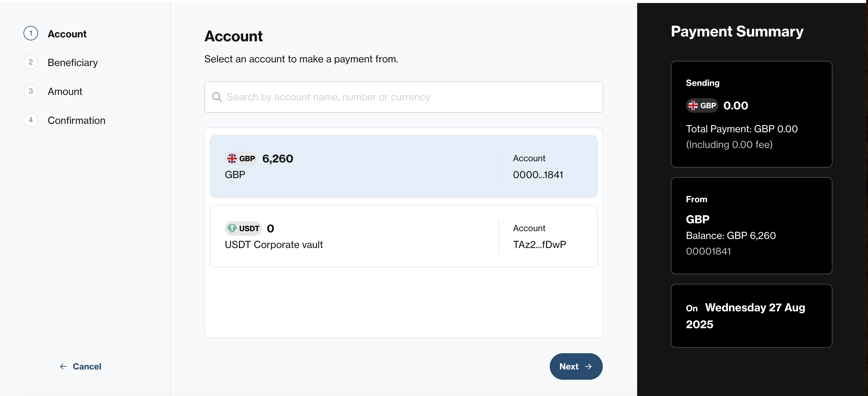Cancel the payment flow
Image resolution: width=868 pixels, height=396 pixels.
tap(80, 366)
